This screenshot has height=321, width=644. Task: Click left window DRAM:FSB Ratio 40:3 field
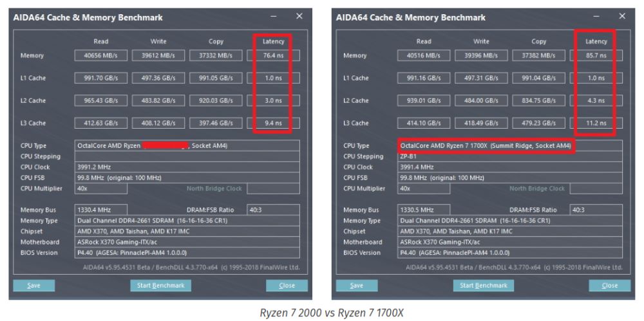[x=273, y=210]
